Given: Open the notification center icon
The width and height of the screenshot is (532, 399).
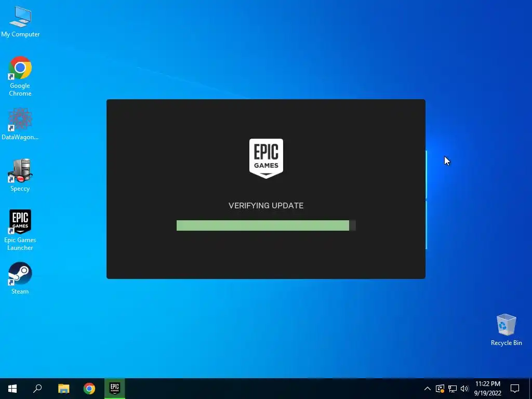Looking at the screenshot, I should click(515, 389).
